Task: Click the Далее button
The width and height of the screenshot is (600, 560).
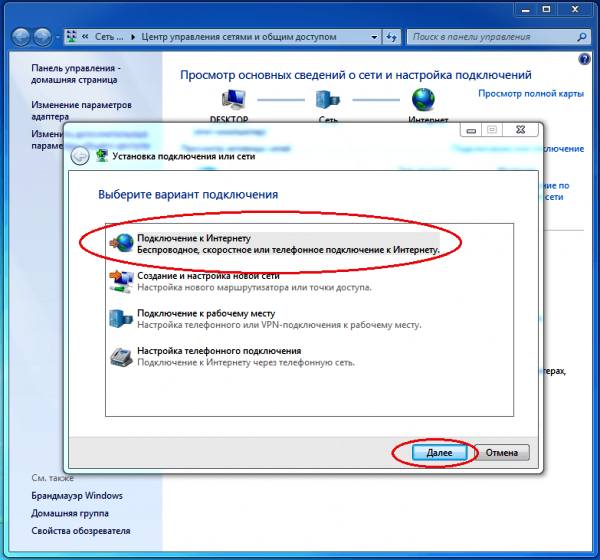Action: tap(439, 452)
